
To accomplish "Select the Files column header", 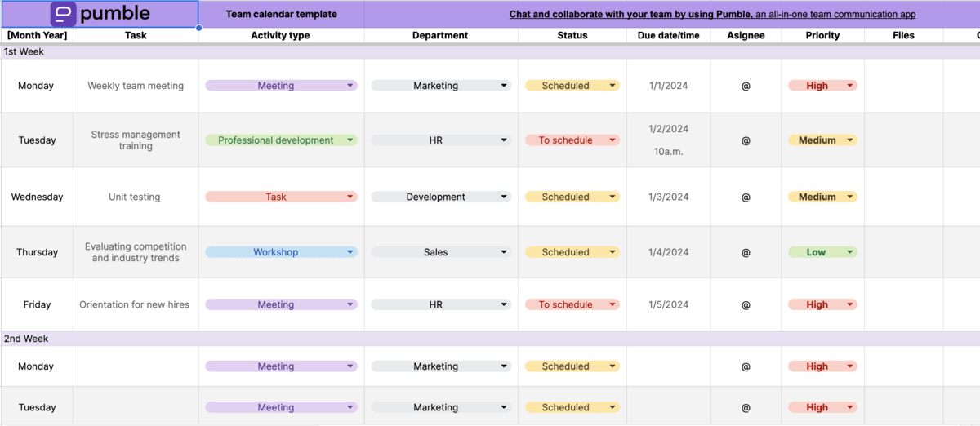I will point(903,36).
